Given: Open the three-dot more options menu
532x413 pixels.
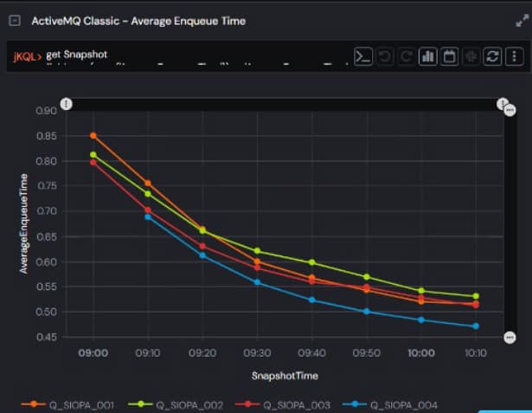Looking at the screenshot, I should coord(515,56).
